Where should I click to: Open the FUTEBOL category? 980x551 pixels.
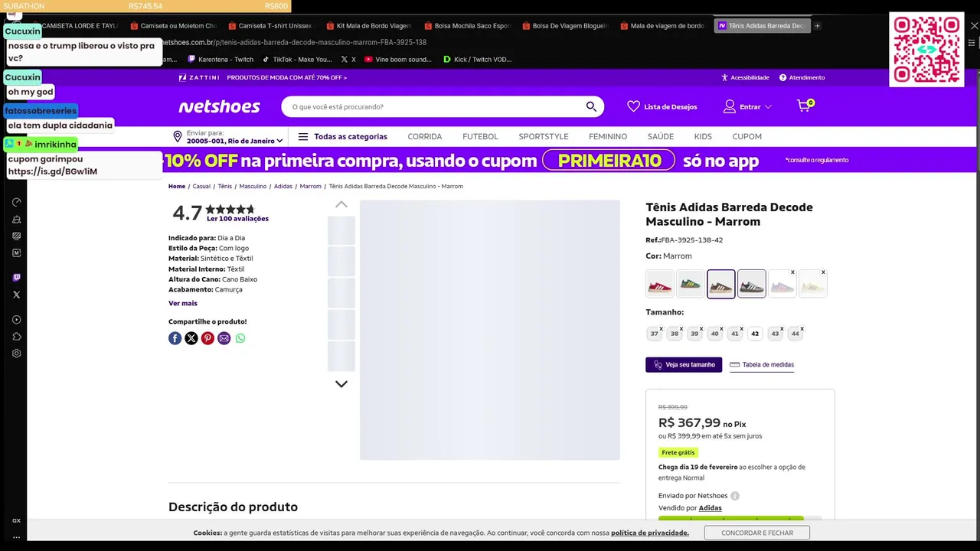pos(480,137)
